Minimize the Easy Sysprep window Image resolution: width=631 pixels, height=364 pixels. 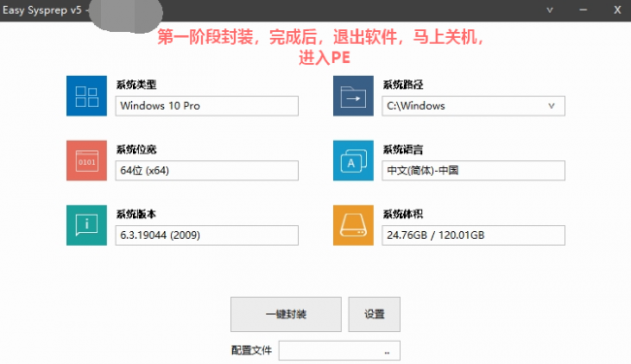tap(583, 10)
